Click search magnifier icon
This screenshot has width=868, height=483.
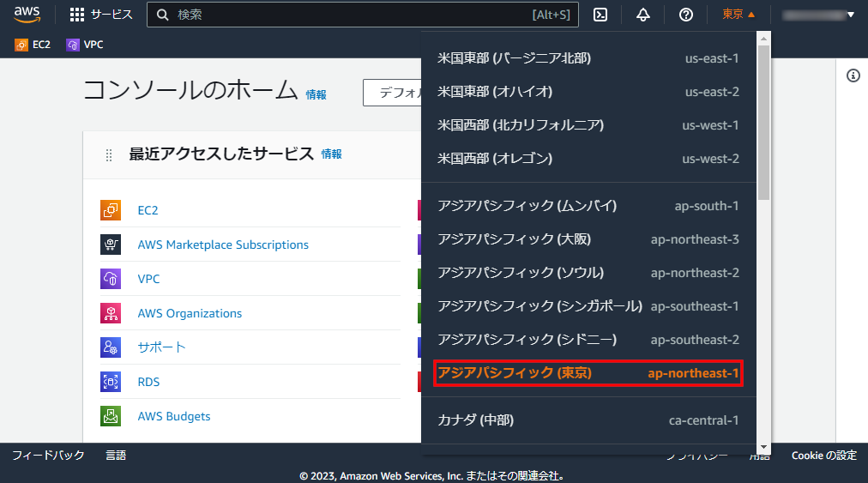(x=162, y=15)
